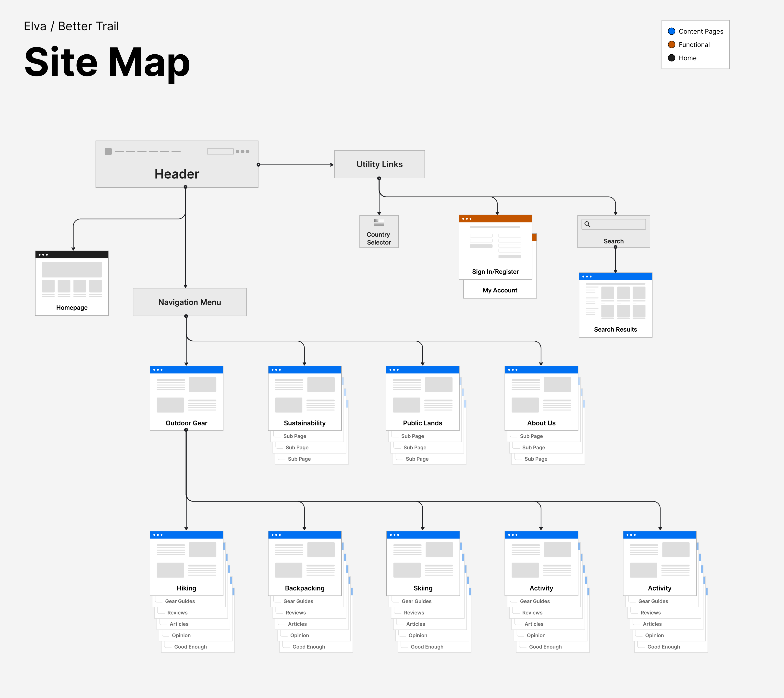Select the Navigation Menu node
The width and height of the screenshot is (784, 698).
point(189,302)
